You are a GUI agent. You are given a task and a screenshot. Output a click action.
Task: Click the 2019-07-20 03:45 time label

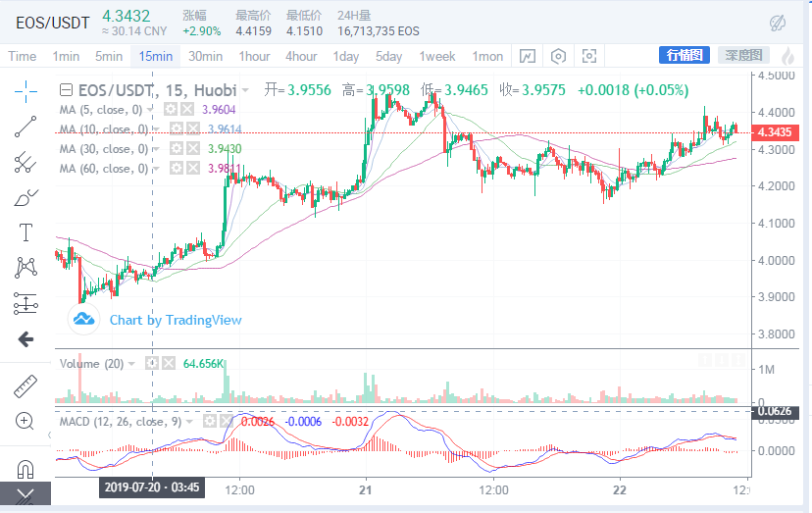pos(152,487)
